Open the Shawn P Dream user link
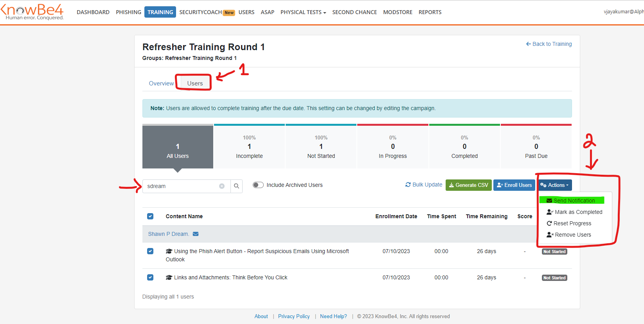644x324 pixels. (169, 234)
